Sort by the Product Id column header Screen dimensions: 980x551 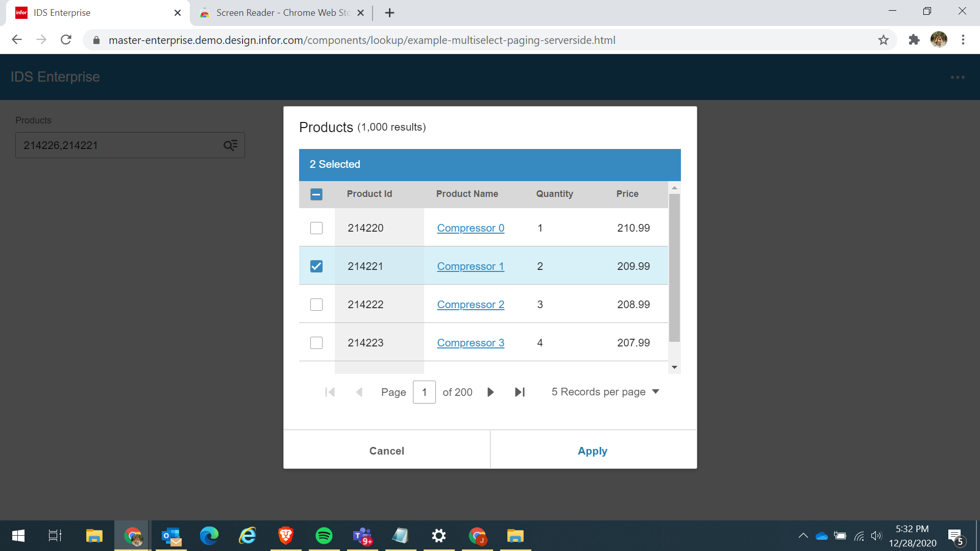click(x=370, y=194)
